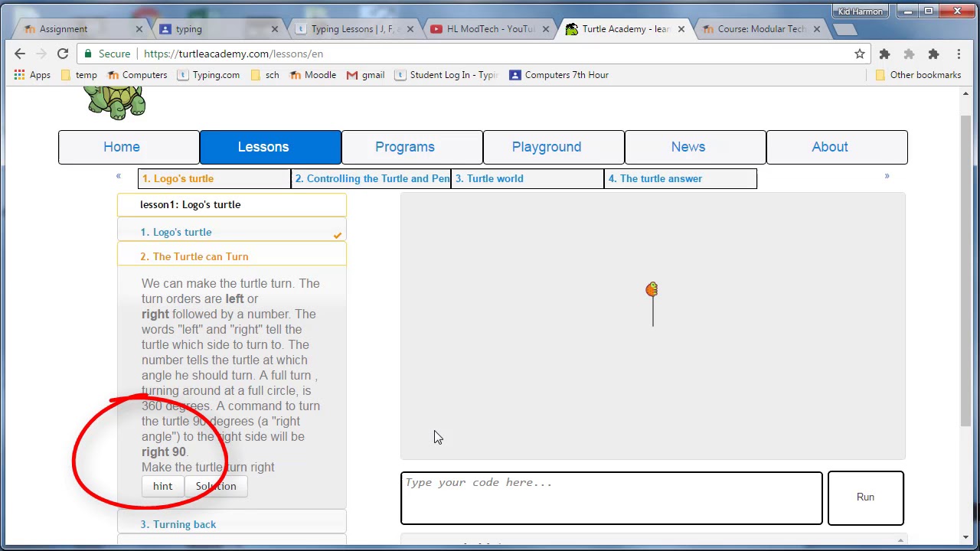Image resolution: width=980 pixels, height=551 pixels.
Task: Bookmark this page with the star icon
Action: pos(860,54)
